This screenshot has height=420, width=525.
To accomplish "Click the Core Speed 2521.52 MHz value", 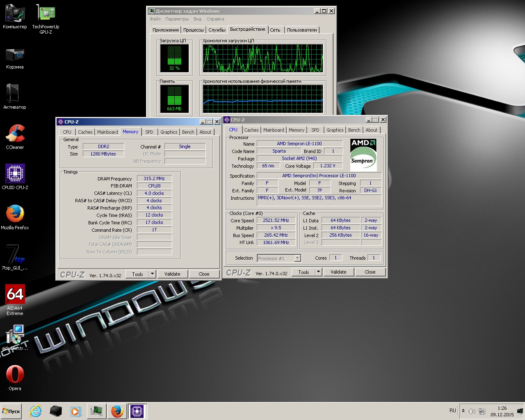I will pyautogui.click(x=276, y=220).
